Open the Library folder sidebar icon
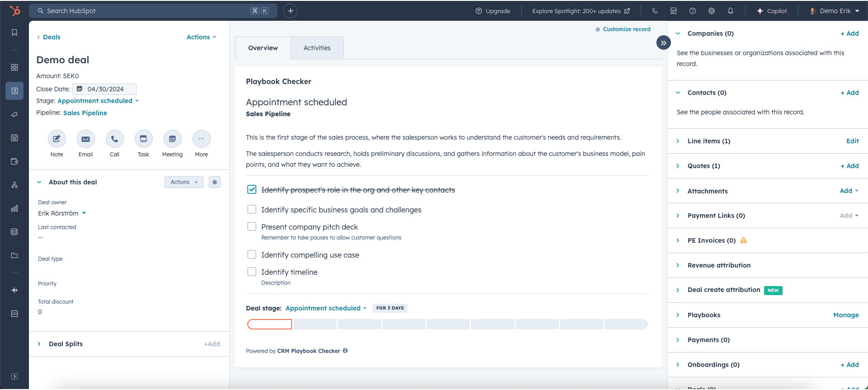The height and width of the screenshot is (390, 868). (x=14, y=255)
